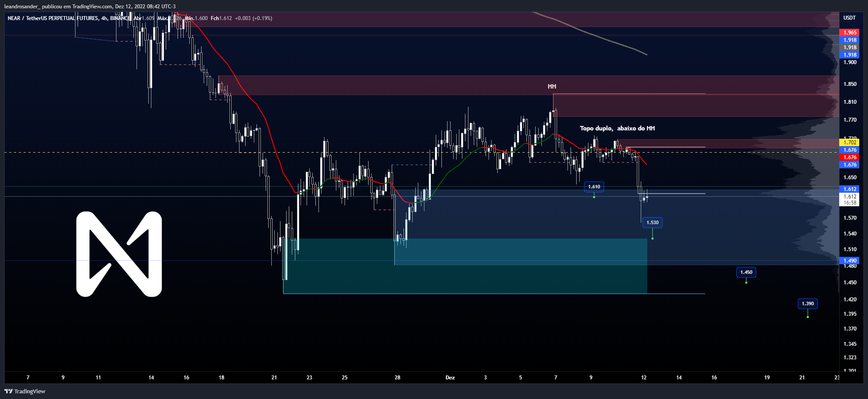Click the 'Topo duplo, abaixo do HH' note
Viewport: 868px width, 399px height.
pyautogui.click(x=617, y=128)
